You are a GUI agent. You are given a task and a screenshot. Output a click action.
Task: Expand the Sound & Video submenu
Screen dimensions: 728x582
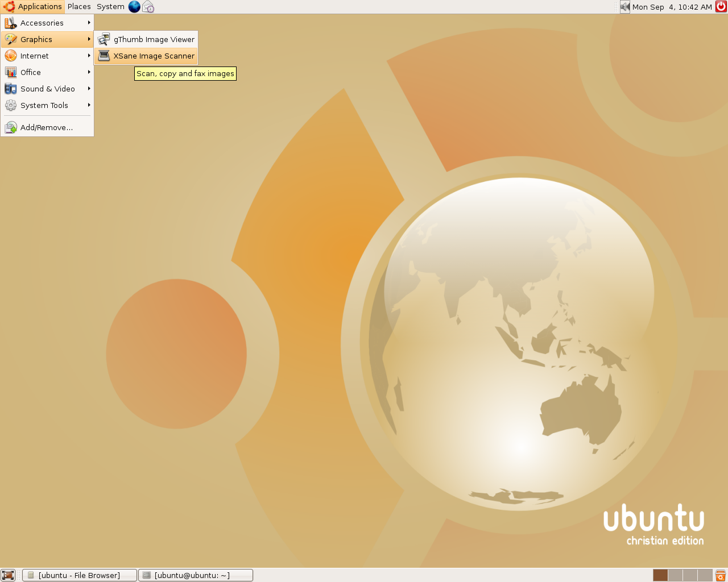tap(47, 89)
